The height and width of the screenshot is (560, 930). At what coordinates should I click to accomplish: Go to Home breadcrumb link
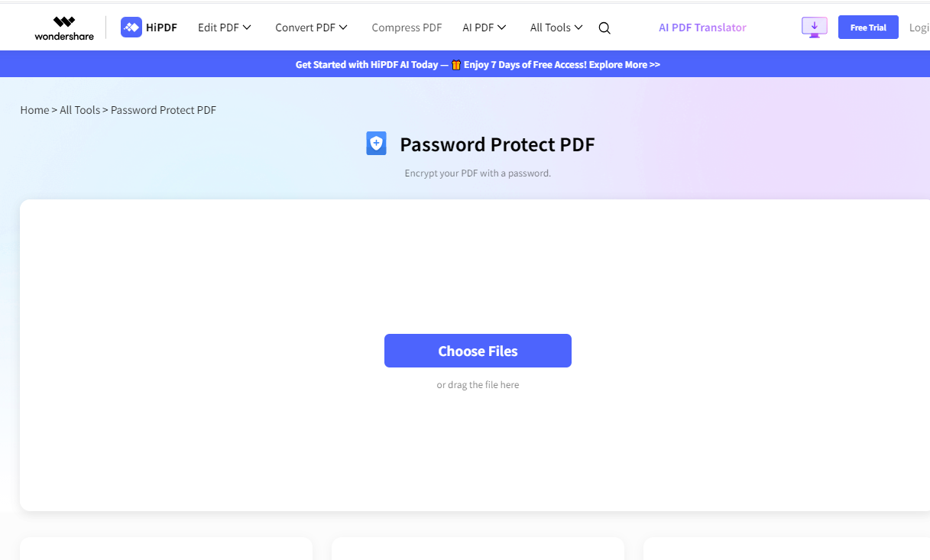[x=34, y=110]
